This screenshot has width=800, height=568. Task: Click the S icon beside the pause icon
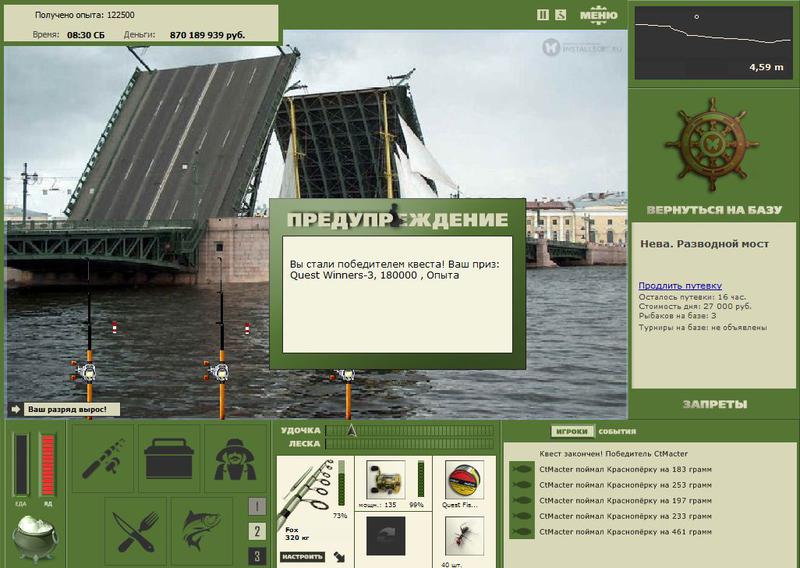point(560,15)
